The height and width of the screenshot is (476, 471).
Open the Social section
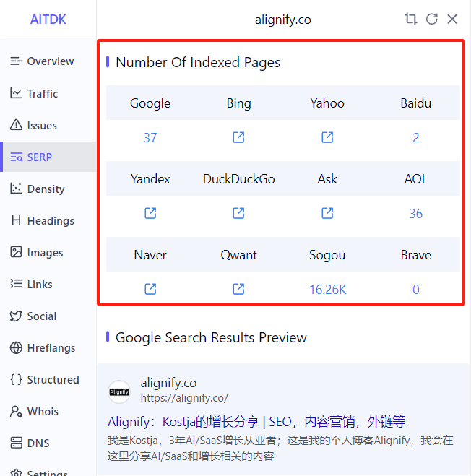[x=48, y=316]
